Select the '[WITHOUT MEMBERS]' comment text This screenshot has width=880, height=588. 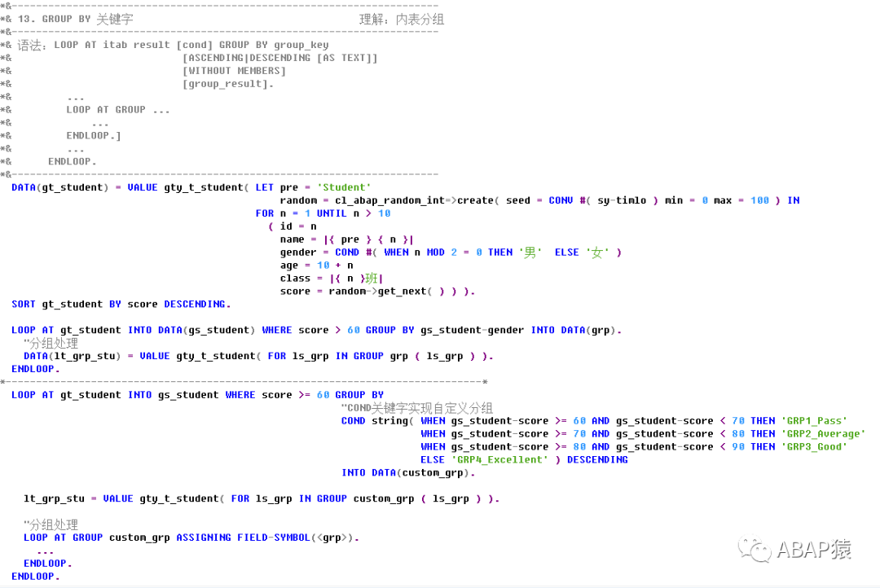[234, 71]
